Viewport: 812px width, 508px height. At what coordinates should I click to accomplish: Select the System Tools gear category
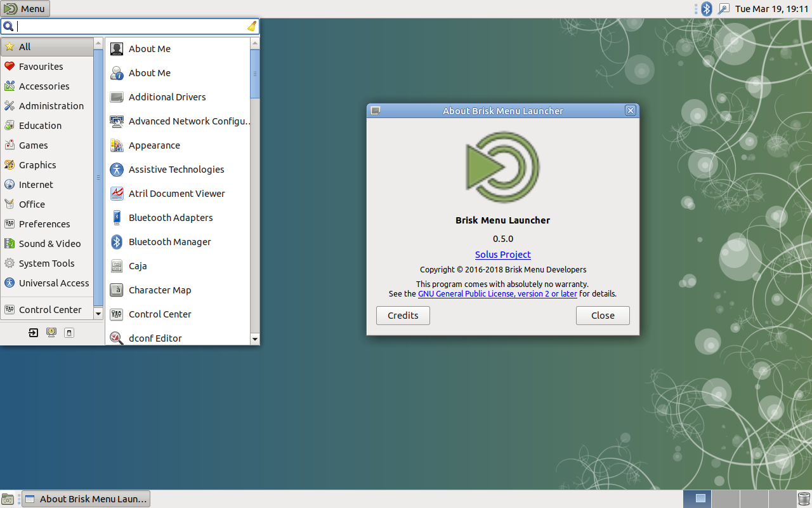point(47,264)
